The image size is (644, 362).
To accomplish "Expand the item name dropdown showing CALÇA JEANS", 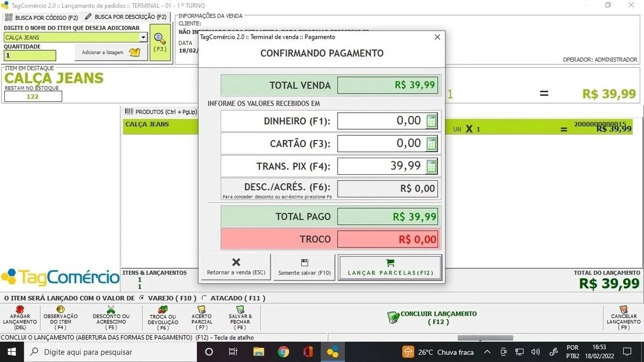I will tap(143, 38).
